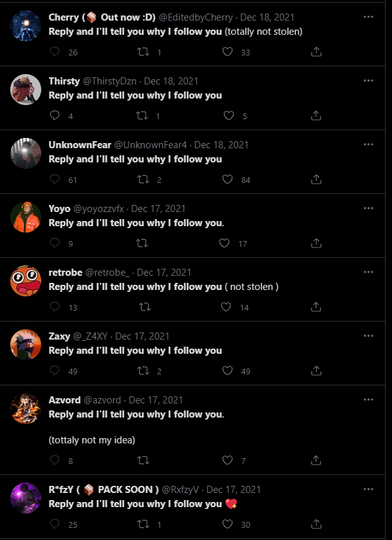This screenshot has height=540, width=392.
Task: Like Azvord's tweet
Action: [227, 461]
